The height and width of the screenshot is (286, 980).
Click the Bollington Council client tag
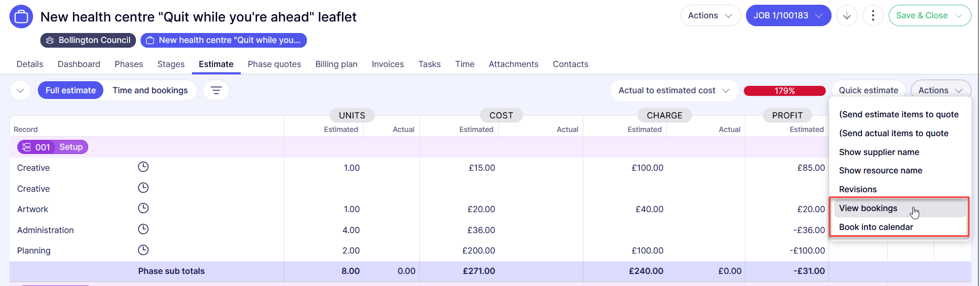pyautogui.click(x=88, y=40)
